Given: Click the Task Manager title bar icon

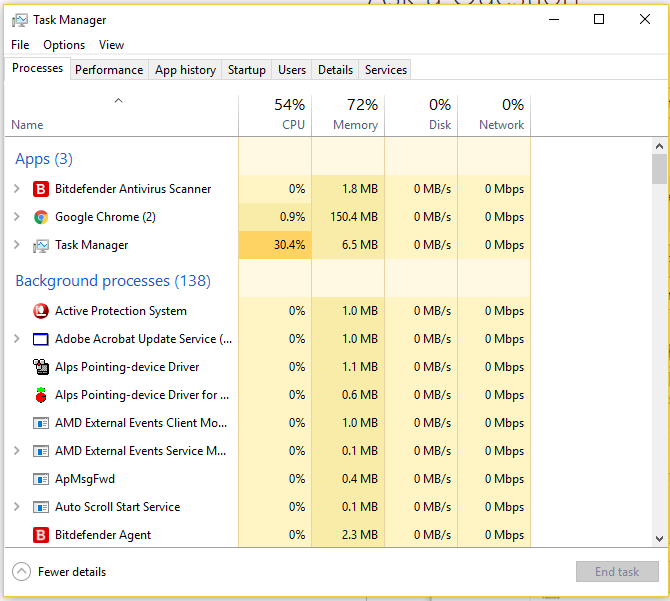Looking at the screenshot, I should 20,20.
